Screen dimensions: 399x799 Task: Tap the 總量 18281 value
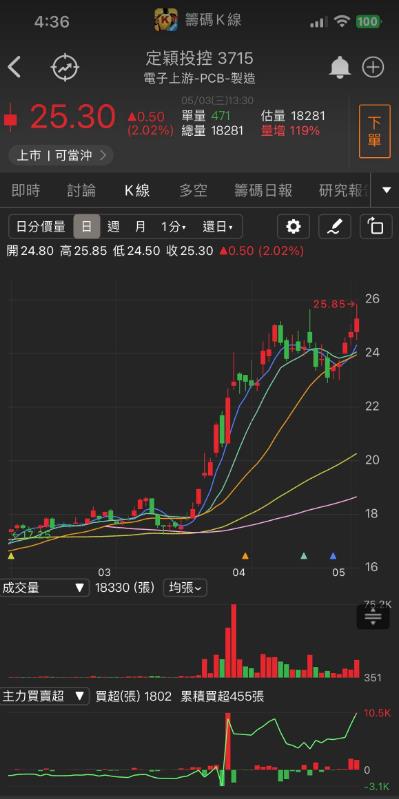212,131
